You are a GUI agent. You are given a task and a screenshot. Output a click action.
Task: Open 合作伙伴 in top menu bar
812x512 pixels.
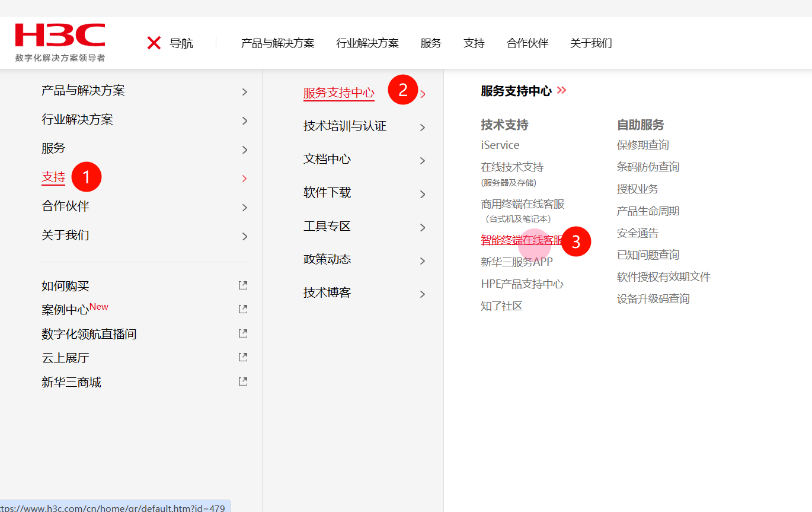pyautogui.click(x=527, y=43)
